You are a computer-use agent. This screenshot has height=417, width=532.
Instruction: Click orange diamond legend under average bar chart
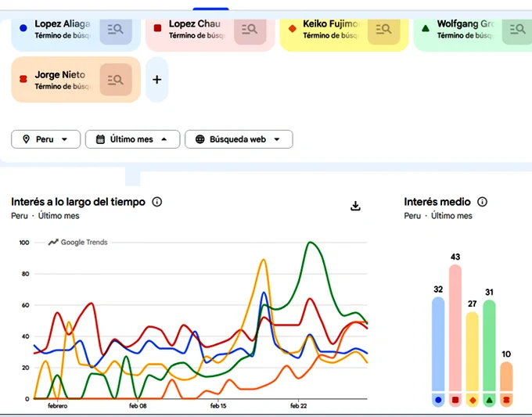tap(473, 400)
